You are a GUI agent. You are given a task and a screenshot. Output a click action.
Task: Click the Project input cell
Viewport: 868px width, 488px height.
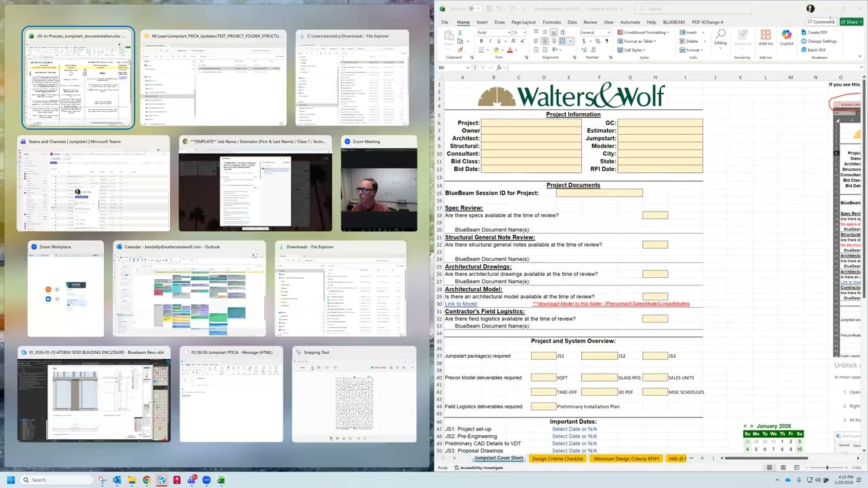point(531,123)
